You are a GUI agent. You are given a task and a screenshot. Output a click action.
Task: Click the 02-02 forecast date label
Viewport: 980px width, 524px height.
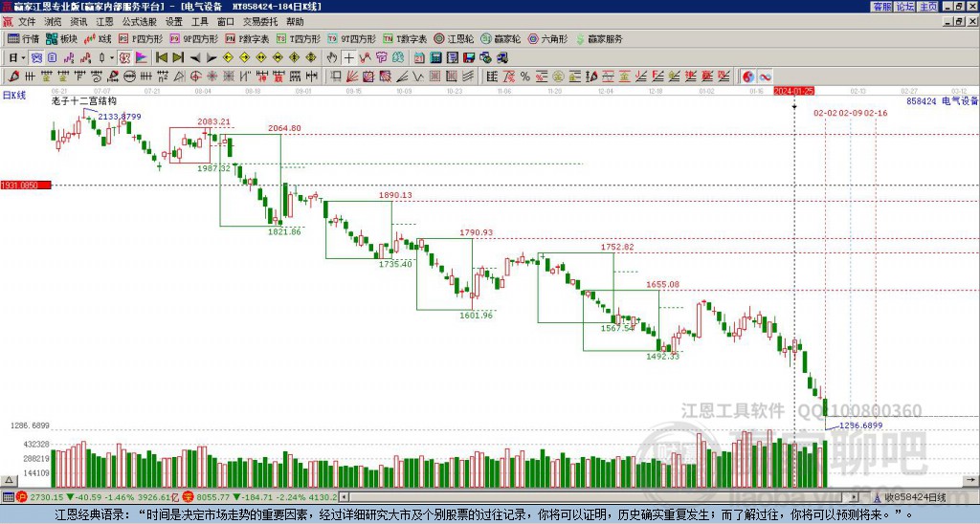pos(825,113)
